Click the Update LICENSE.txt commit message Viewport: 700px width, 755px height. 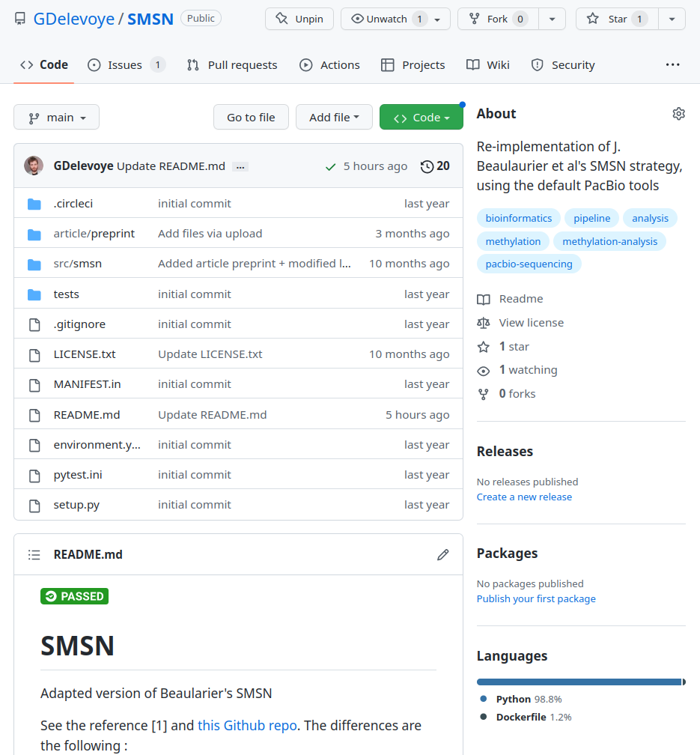[x=210, y=354]
